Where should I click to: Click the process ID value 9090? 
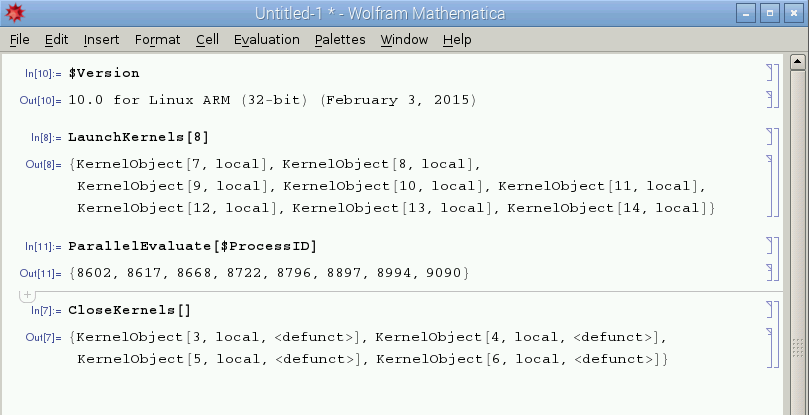point(444,273)
